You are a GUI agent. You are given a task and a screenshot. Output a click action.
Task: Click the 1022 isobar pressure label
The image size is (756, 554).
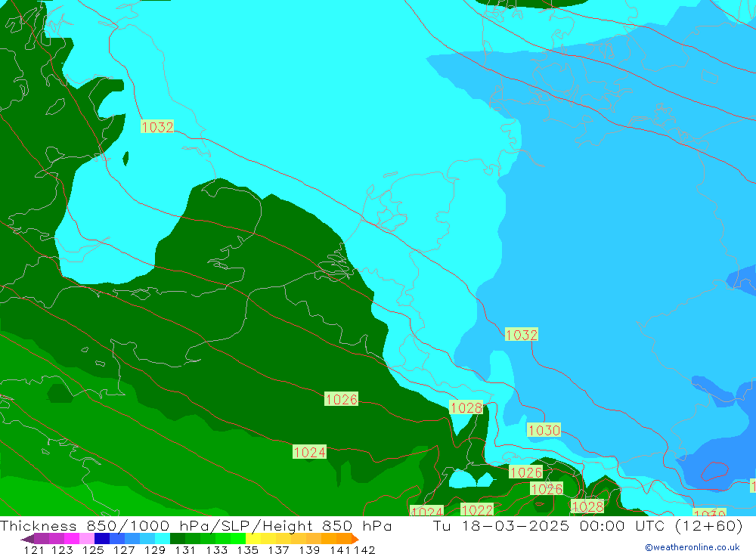coord(477,509)
